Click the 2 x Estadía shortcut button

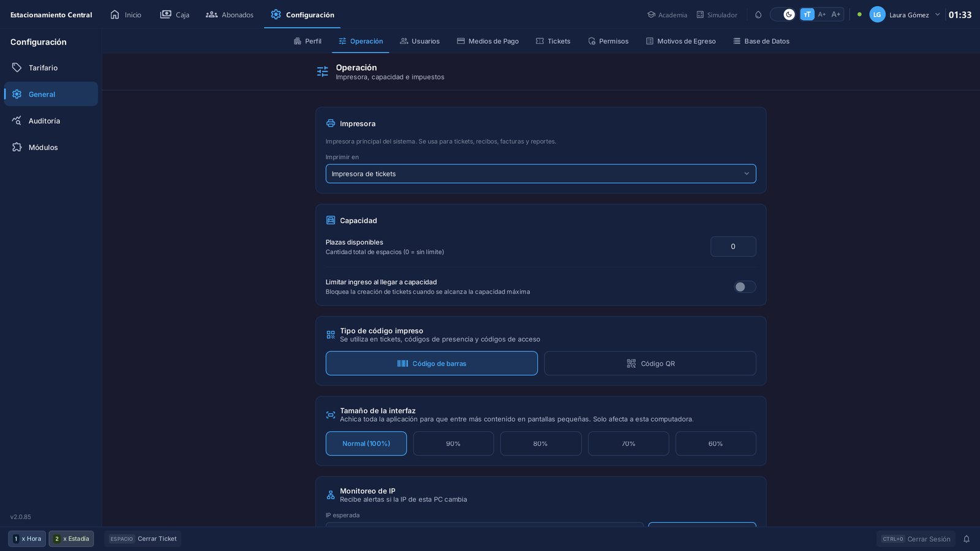click(71, 539)
